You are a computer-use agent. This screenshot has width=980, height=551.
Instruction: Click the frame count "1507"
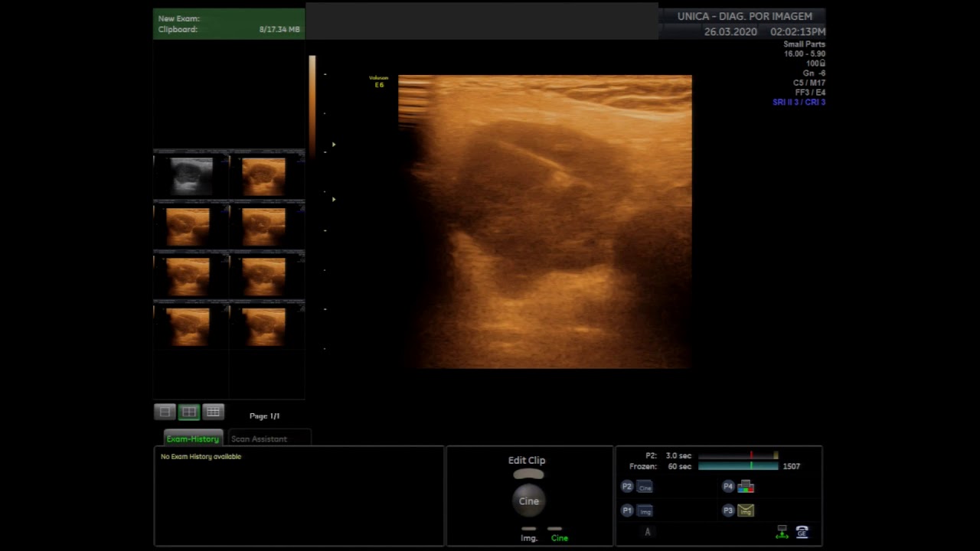pos(792,466)
